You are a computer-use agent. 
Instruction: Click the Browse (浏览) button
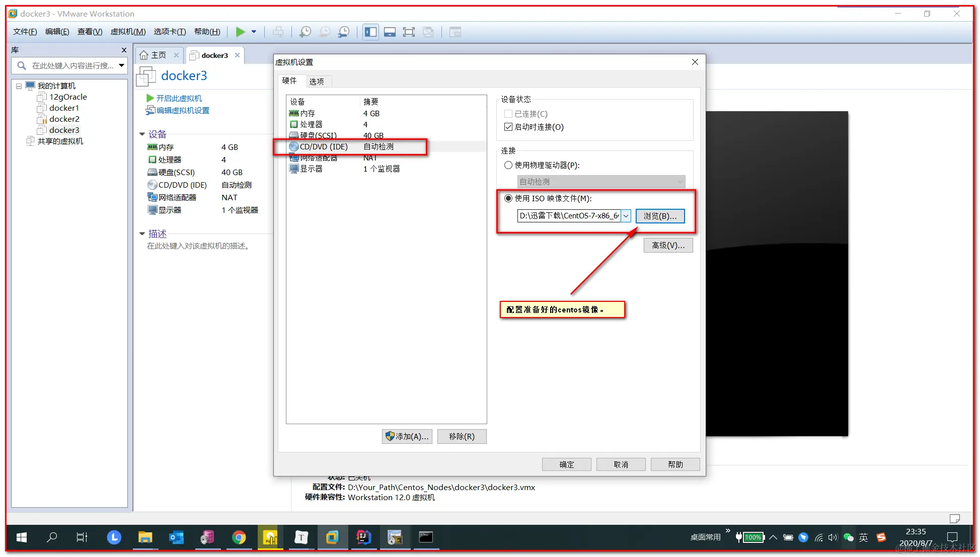click(x=660, y=216)
